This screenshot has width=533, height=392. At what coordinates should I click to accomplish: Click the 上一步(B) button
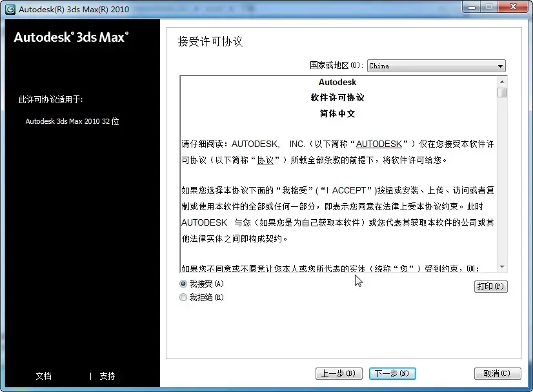click(339, 374)
